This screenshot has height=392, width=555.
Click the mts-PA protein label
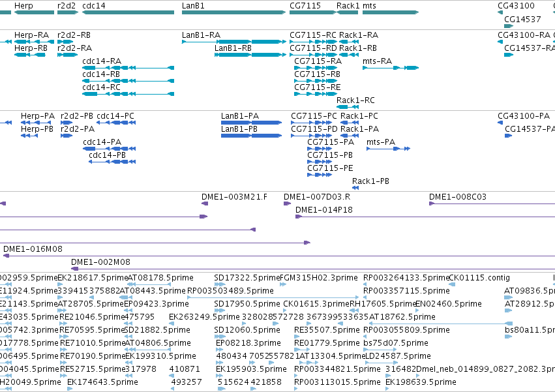[381, 142]
